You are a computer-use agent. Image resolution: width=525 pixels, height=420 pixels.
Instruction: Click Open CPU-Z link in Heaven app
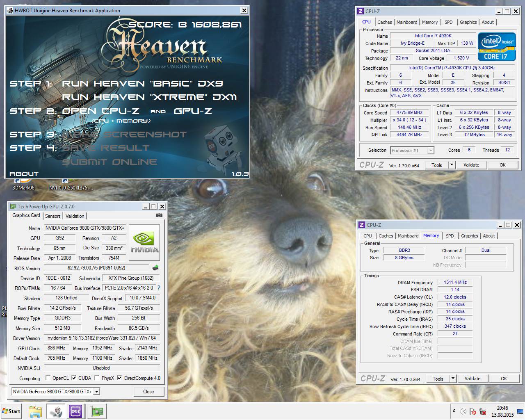click(100, 111)
